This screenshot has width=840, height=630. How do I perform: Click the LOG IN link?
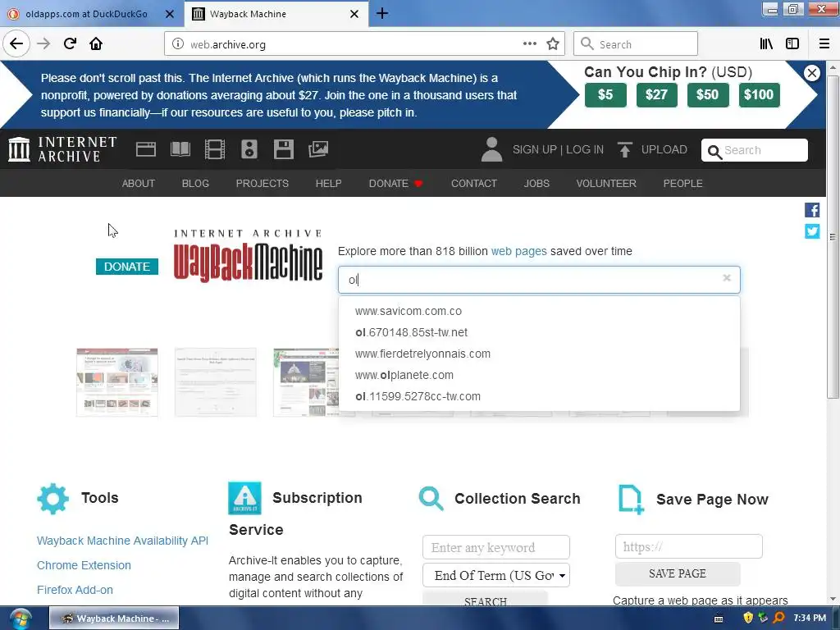click(x=584, y=149)
